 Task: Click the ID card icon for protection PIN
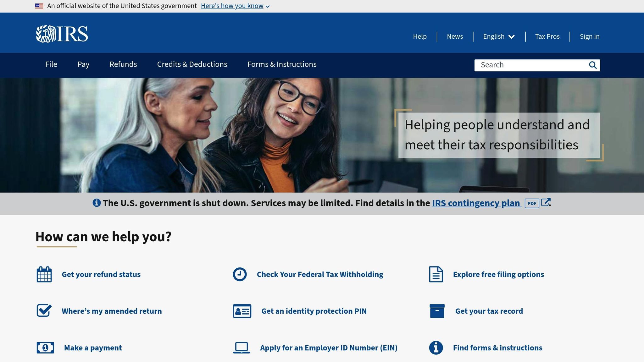click(x=242, y=311)
